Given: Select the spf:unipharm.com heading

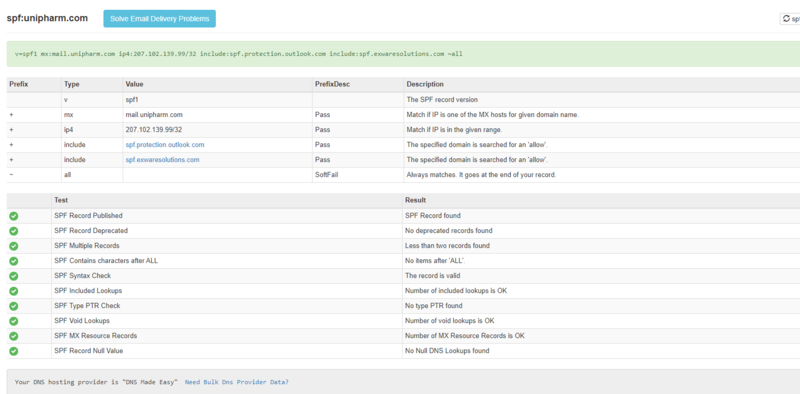Looking at the screenshot, I should pos(47,18).
